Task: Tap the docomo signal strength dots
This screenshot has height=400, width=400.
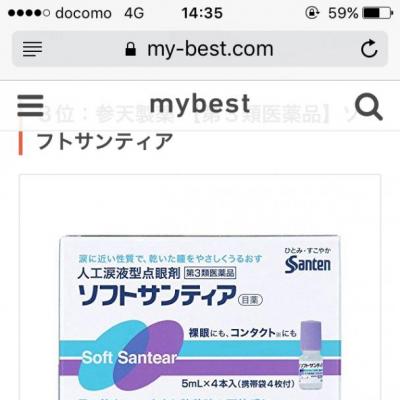Action: pos(29,13)
